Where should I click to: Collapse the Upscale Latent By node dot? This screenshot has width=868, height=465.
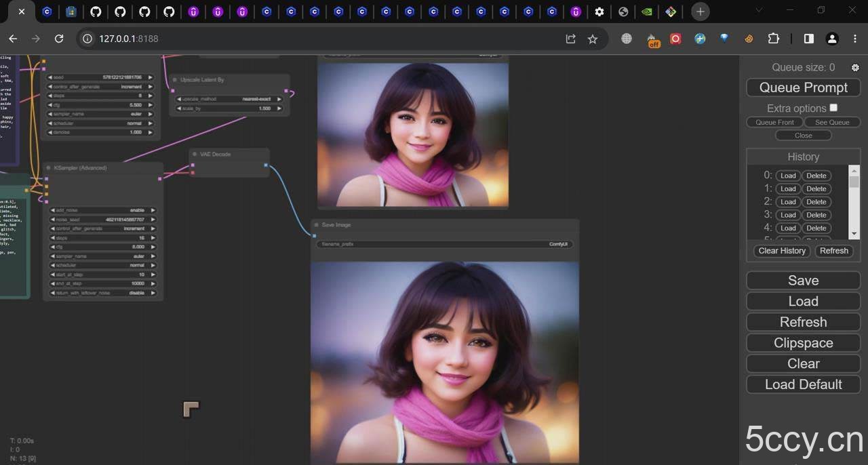[176, 79]
